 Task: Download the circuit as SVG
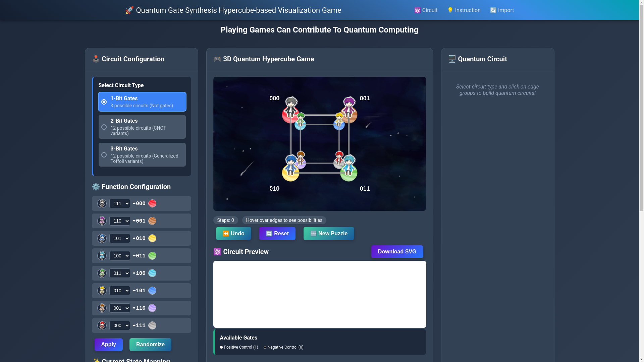click(397, 252)
